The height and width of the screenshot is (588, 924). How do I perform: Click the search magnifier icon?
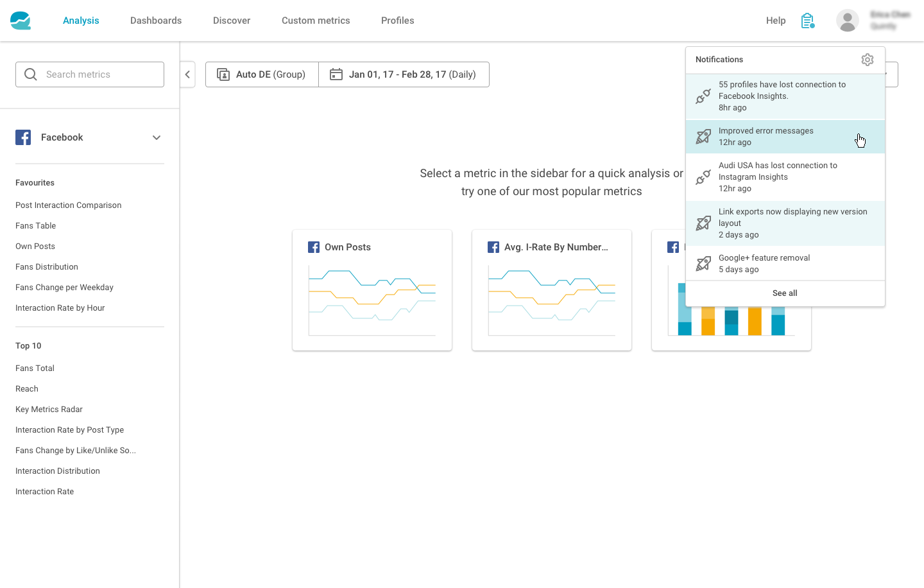(x=30, y=74)
